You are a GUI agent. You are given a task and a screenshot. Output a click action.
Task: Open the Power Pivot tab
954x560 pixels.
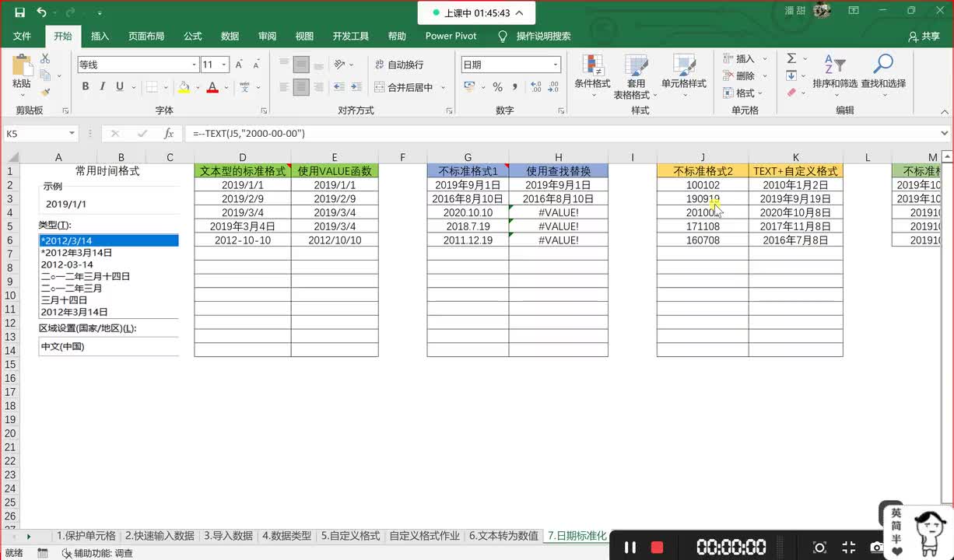(x=451, y=37)
